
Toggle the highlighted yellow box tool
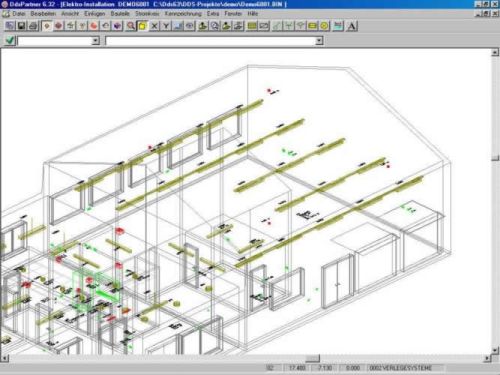click(142, 26)
